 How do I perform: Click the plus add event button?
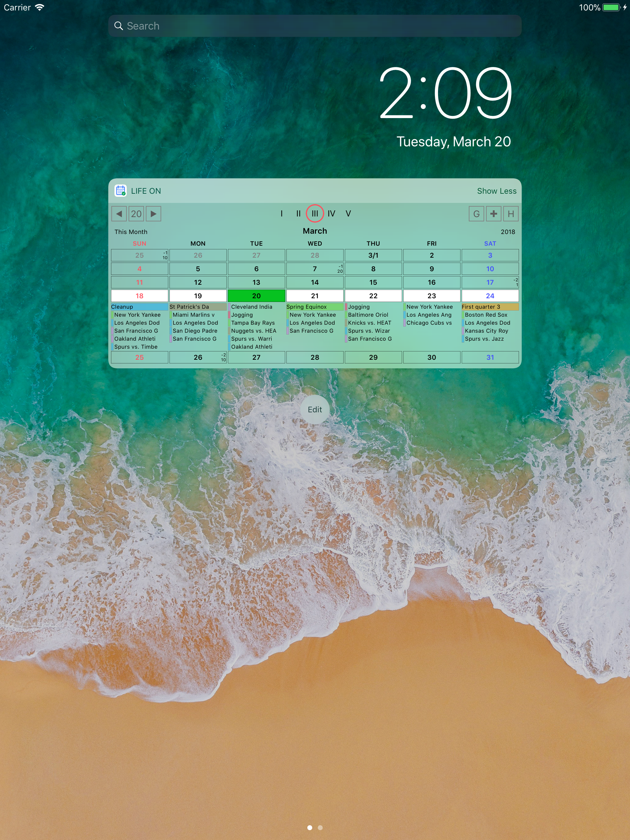[494, 214]
